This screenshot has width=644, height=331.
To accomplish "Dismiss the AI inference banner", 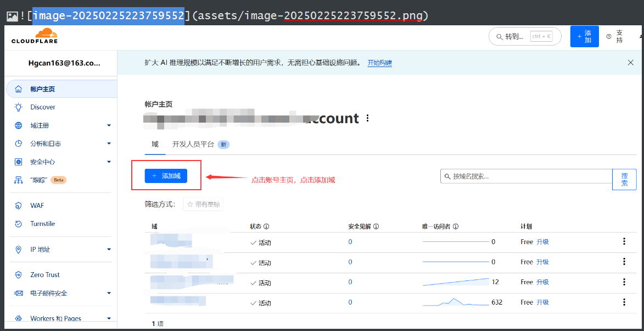I will 630,63.
